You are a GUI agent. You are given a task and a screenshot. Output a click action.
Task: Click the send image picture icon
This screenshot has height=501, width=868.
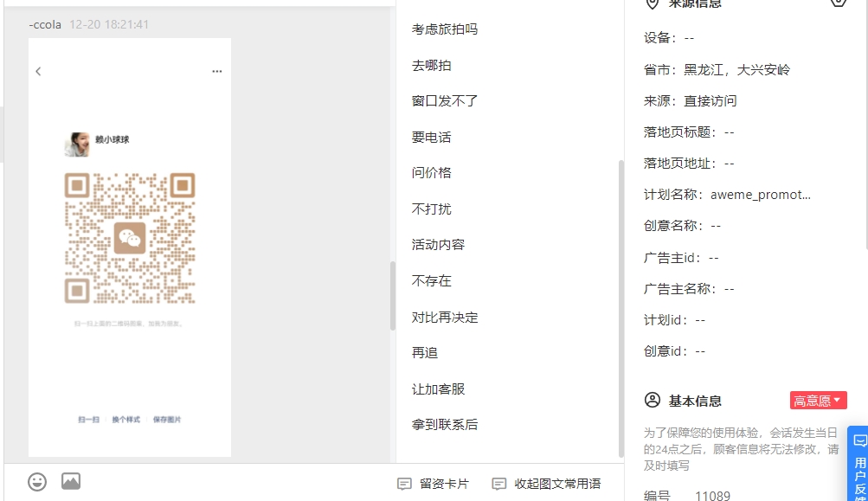tap(71, 481)
